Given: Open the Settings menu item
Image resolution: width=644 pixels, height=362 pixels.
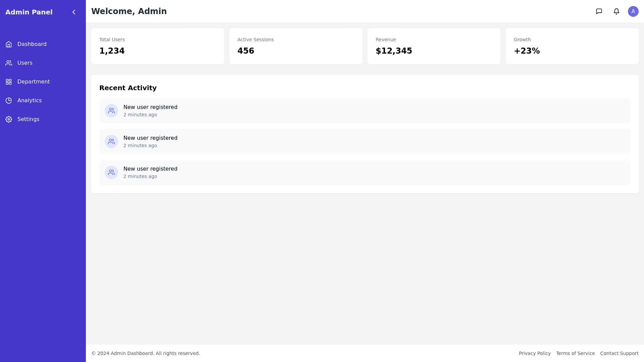Looking at the screenshot, I should pyautogui.click(x=28, y=119).
